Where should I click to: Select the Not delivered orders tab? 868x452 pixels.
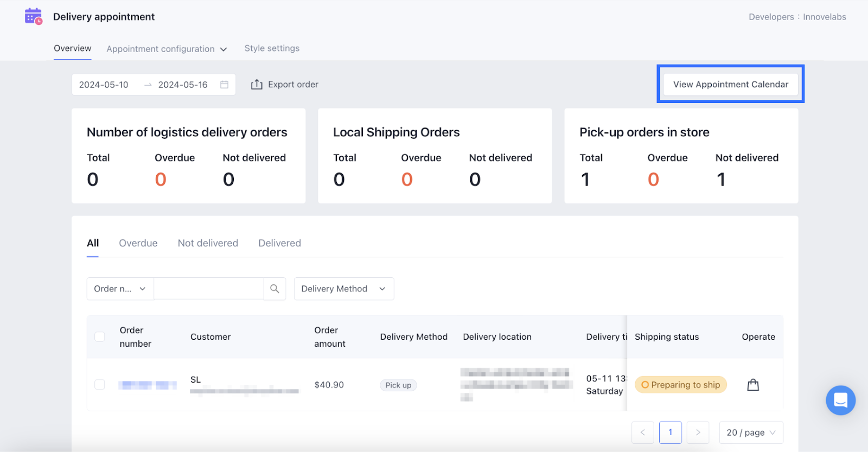pyautogui.click(x=208, y=243)
